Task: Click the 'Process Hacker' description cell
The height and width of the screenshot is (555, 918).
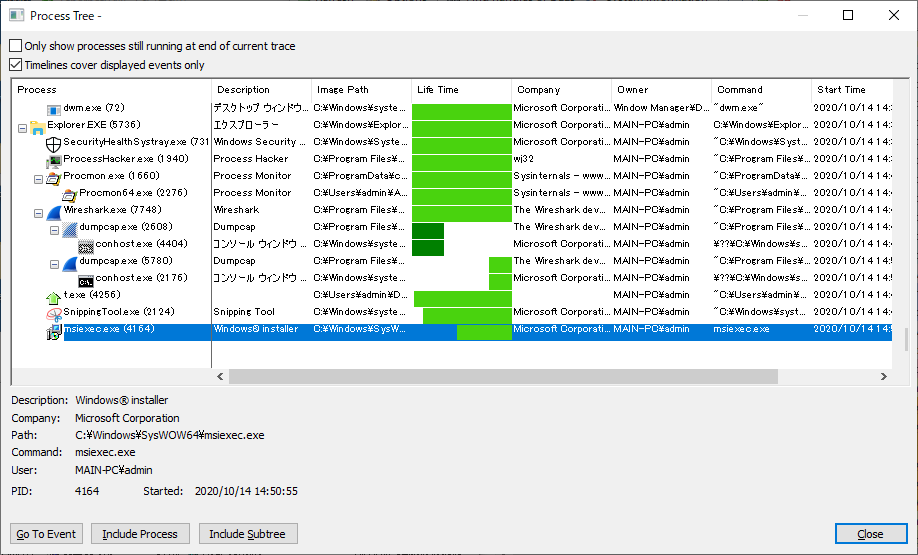Action: pyautogui.click(x=251, y=159)
